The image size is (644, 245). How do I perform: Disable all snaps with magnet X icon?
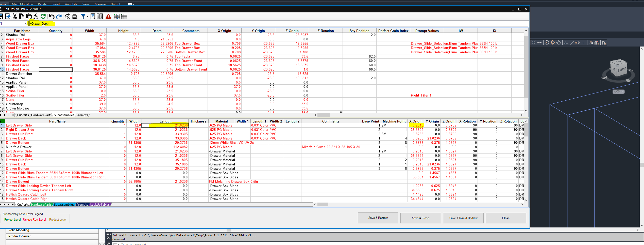597,42
